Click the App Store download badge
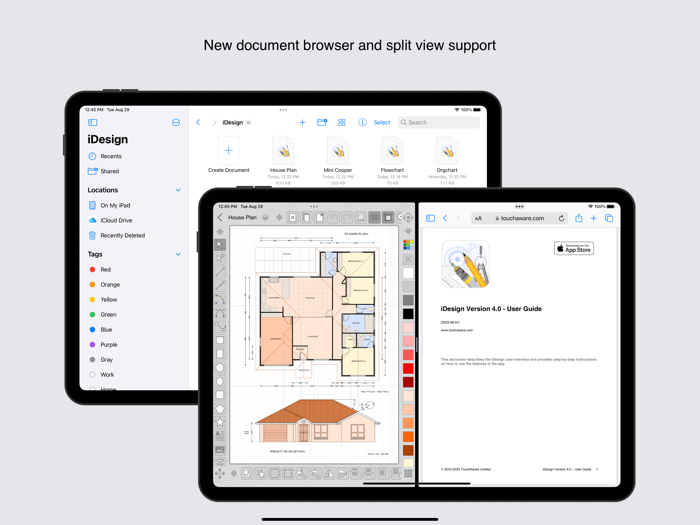The height and width of the screenshot is (525, 700). pos(574,248)
